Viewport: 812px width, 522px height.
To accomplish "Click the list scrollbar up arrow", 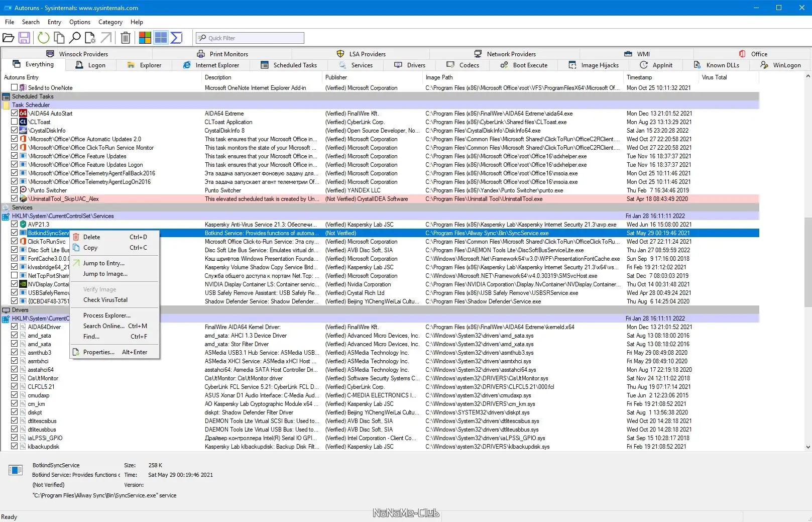I will [808, 76].
